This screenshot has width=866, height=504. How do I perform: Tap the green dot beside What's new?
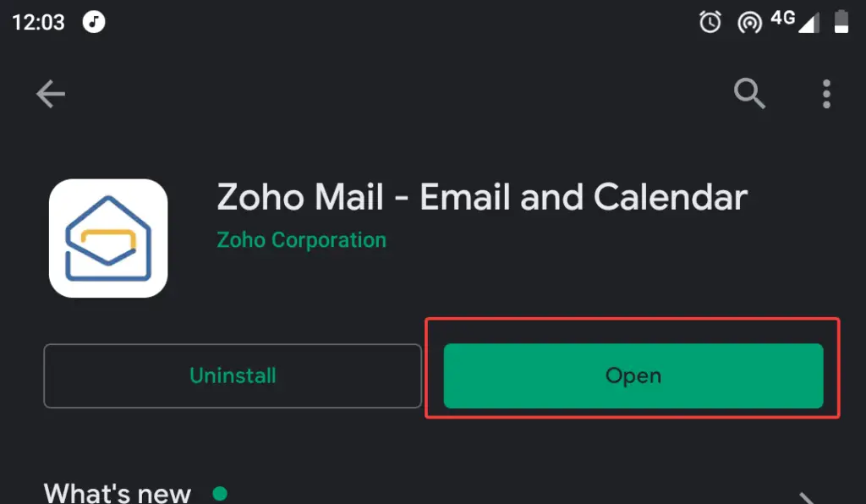[x=220, y=493]
